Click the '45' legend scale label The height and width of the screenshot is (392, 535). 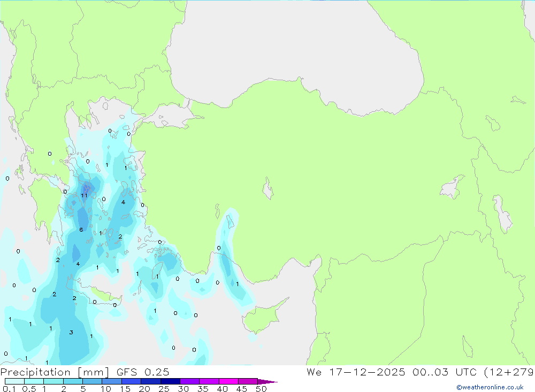242,389
